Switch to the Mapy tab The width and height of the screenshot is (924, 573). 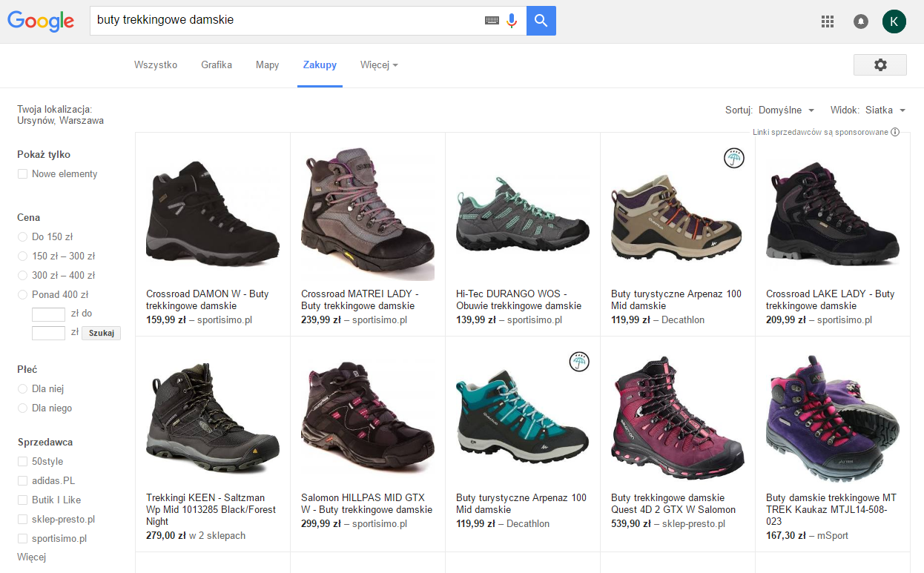pos(267,65)
